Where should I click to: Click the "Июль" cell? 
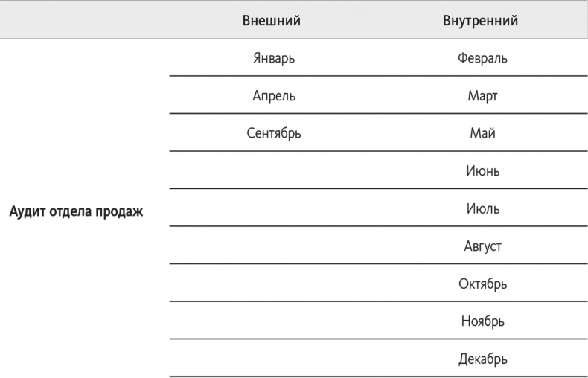click(483, 209)
